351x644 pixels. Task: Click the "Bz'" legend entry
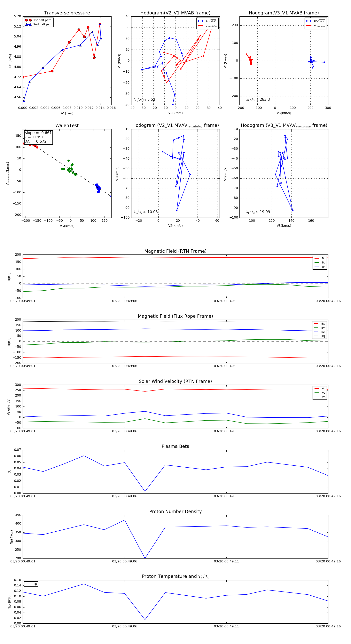tap(320, 332)
